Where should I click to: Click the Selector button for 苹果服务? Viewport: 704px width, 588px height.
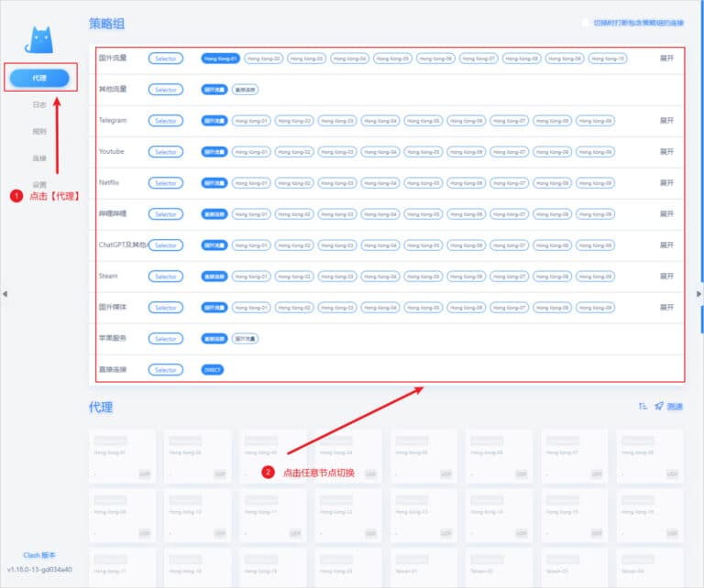point(166,339)
